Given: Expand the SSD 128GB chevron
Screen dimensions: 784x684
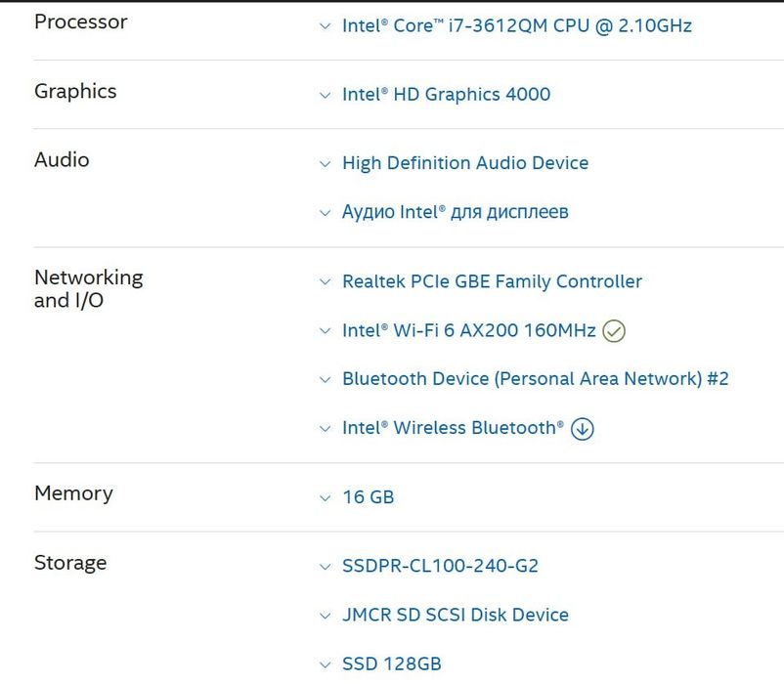Looking at the screenshot, I should [x=325, y=665].
